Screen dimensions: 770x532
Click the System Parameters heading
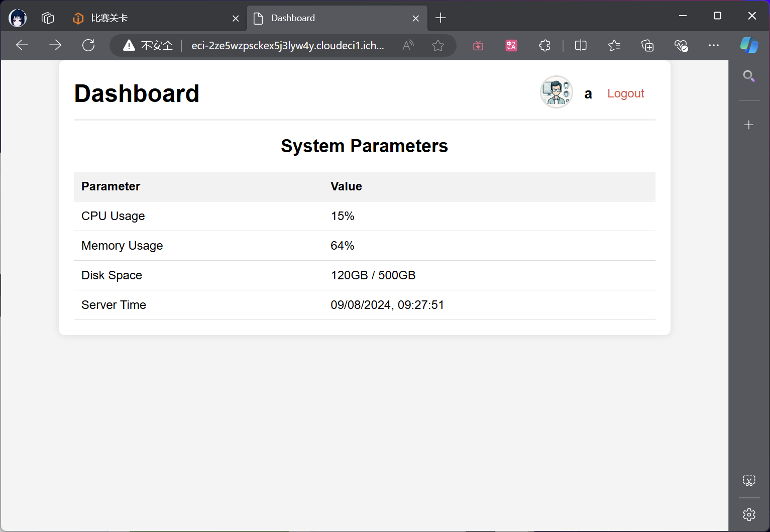point(364,146)
